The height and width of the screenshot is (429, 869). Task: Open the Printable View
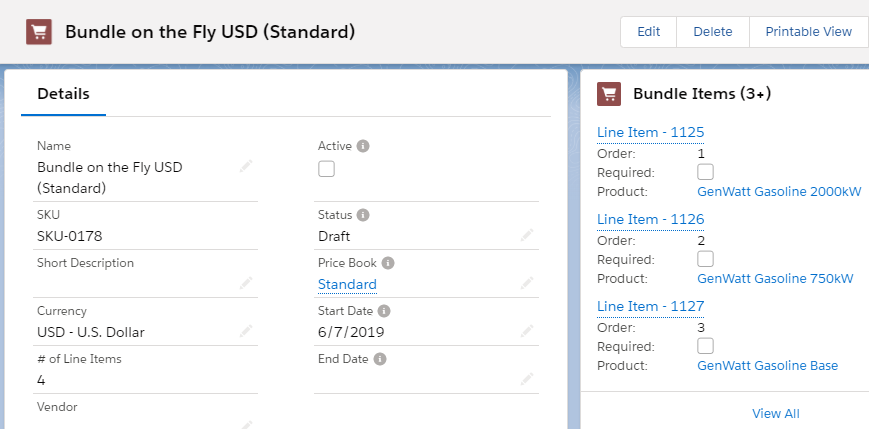(x=809, y=32)
